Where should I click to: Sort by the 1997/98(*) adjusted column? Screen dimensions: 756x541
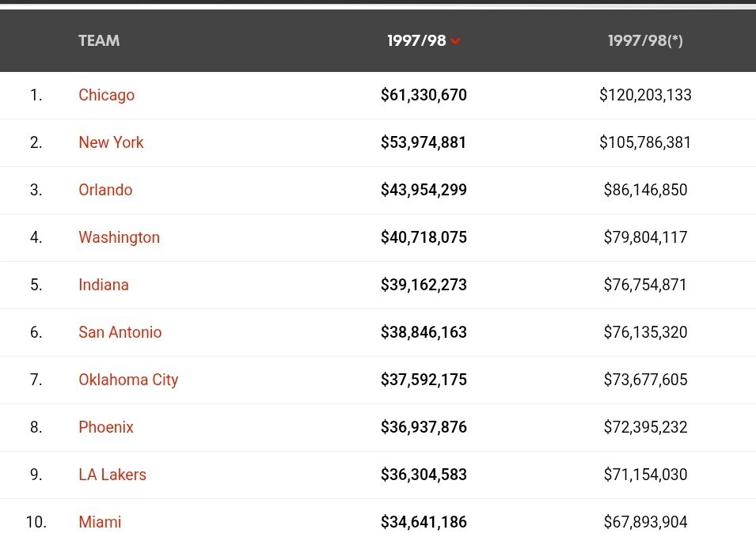[x=645, y=41]
